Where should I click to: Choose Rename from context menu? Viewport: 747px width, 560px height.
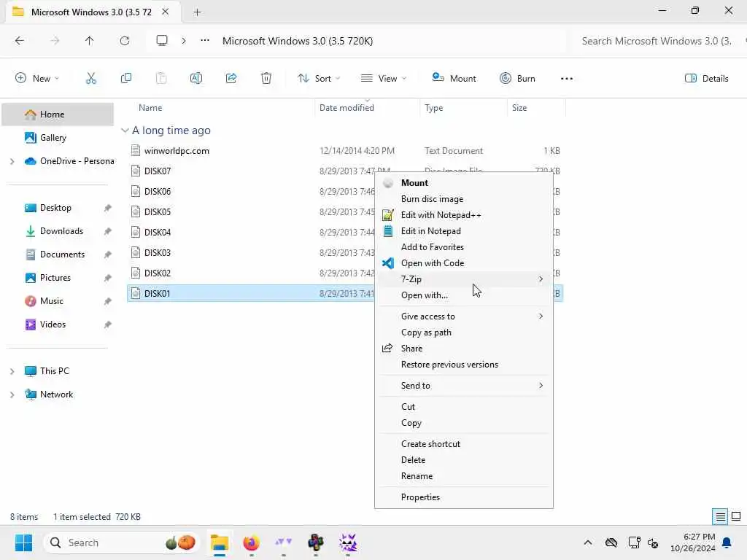point(463,476)
